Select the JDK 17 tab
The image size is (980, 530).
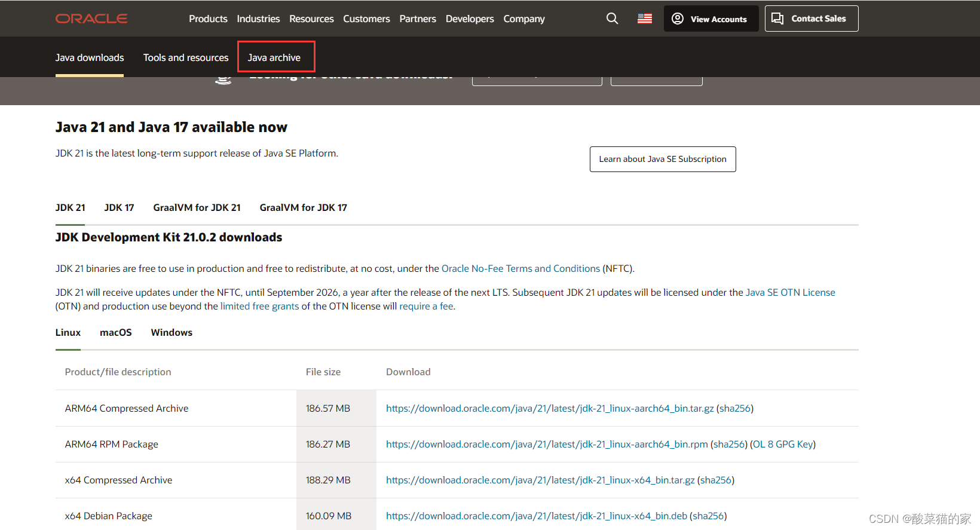coord(119,207)
